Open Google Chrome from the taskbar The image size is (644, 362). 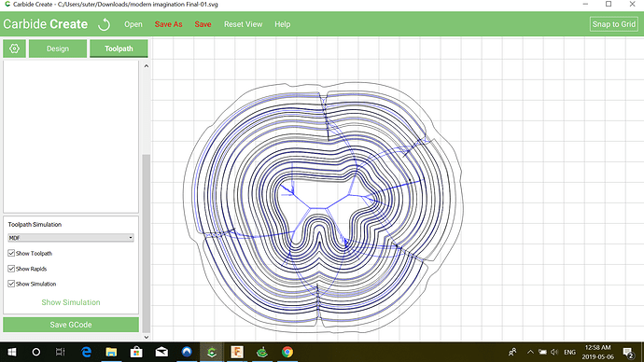pyautogui.click(x=287, y=352)
